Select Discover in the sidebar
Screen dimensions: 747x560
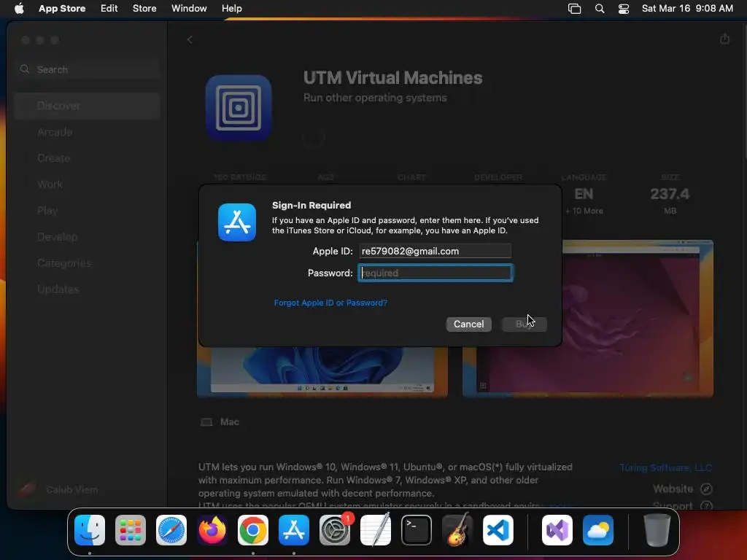(x=88, y=106)
